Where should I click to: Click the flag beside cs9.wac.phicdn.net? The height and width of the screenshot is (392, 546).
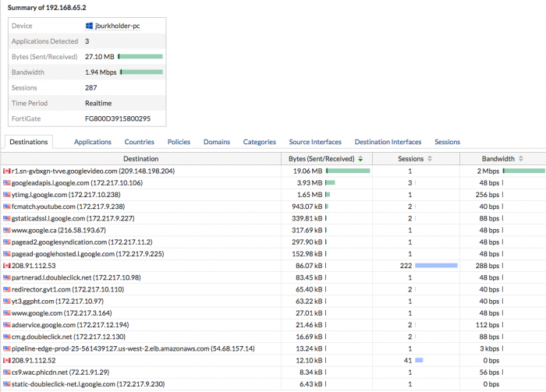6,372
